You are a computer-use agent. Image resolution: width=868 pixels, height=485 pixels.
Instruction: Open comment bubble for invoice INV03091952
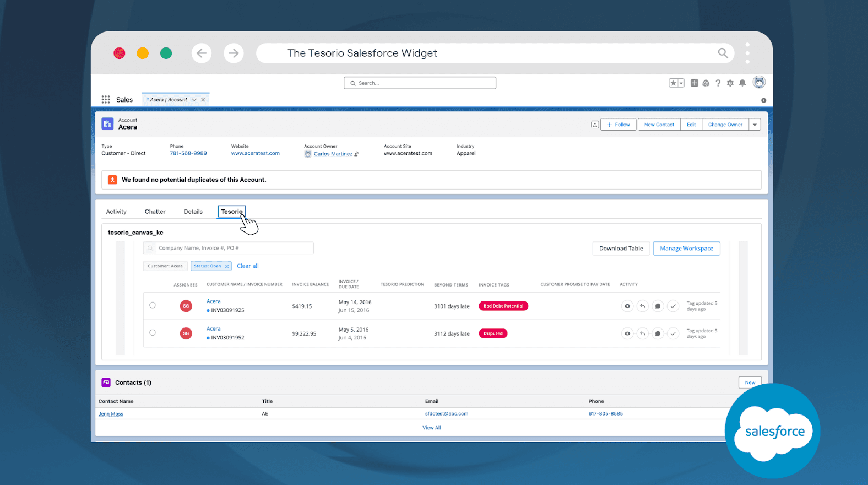658,333
